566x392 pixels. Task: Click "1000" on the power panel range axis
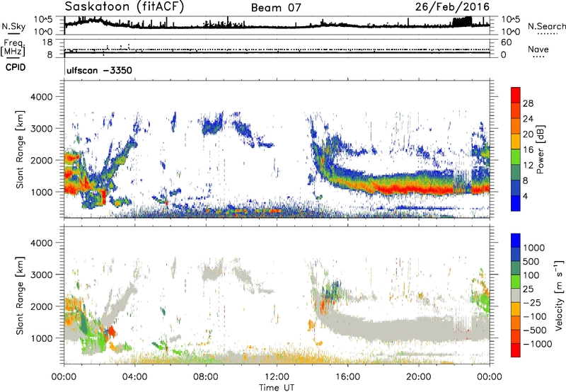(41, 192)
